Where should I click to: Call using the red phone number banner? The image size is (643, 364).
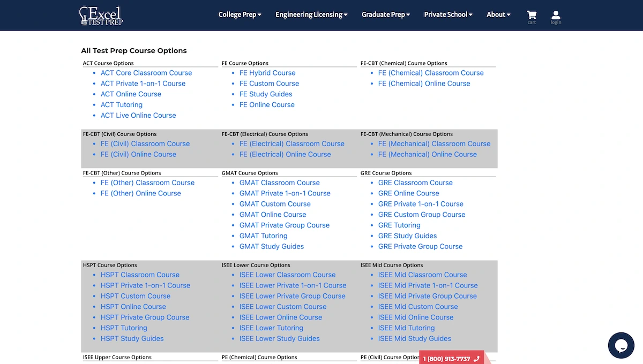coord(451,358)
